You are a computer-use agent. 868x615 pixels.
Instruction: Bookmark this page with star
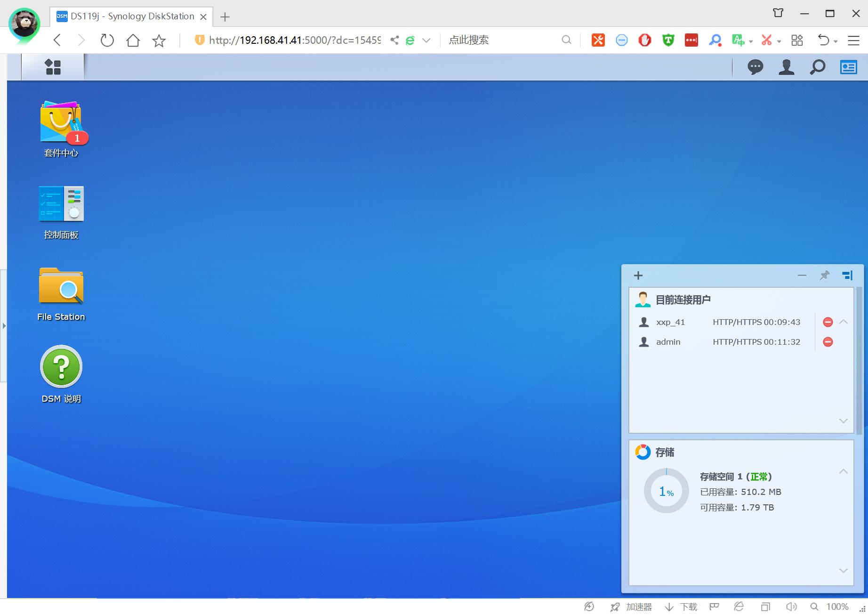click(x=159, y=40)
